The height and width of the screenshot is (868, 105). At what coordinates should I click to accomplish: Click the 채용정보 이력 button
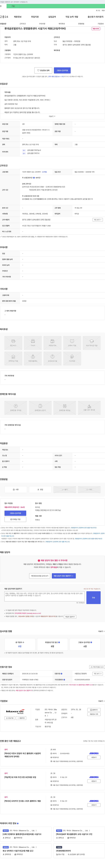click(x=94, y=714)
